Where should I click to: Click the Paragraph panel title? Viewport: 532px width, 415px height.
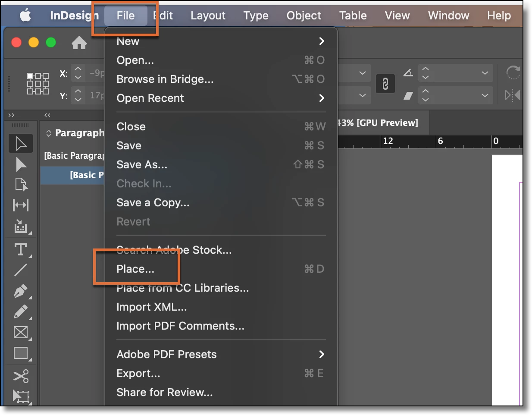[79, 133]
